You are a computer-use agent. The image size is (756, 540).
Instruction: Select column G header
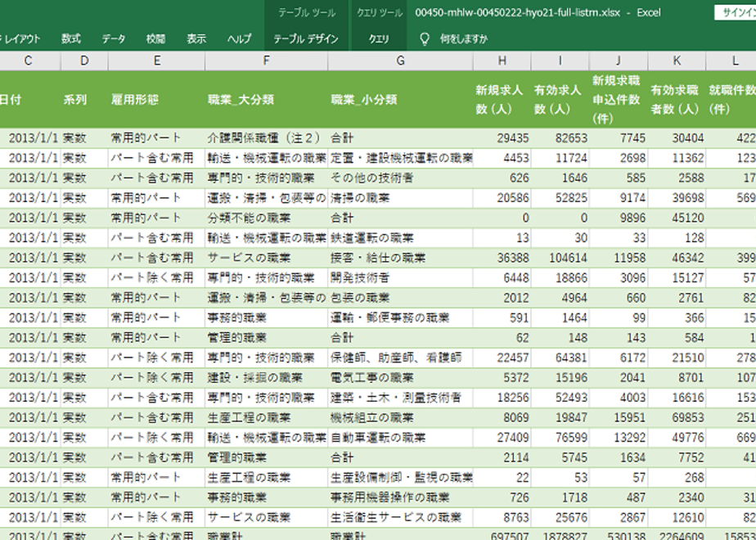tap(401, 61)
